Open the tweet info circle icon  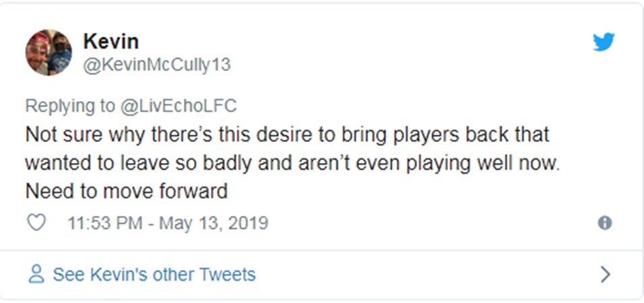coord(604,223)
